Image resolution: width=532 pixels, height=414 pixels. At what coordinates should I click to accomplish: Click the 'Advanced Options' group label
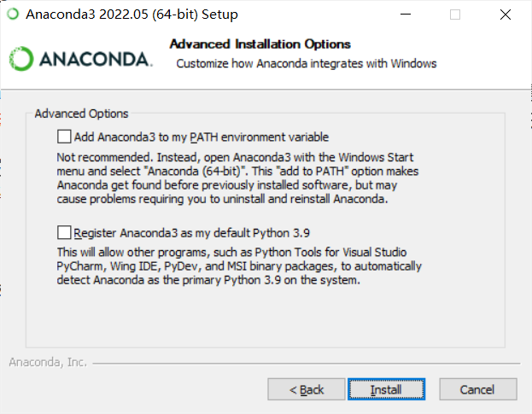tap(80, 114)
